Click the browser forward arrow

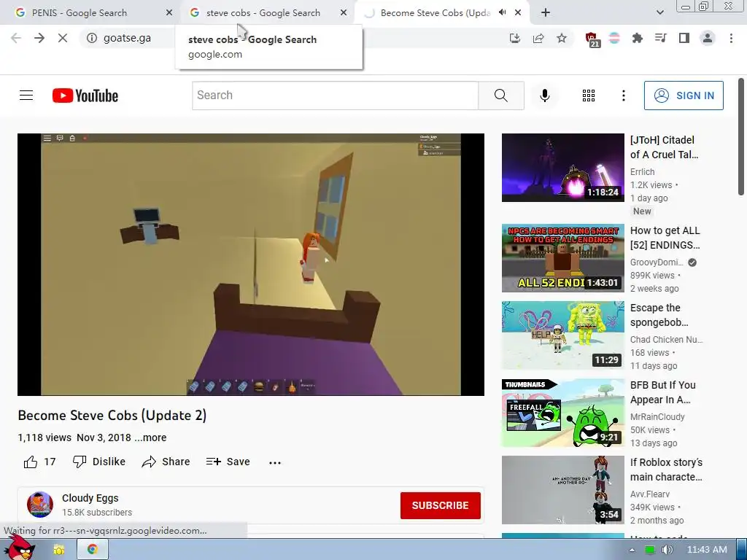click(x=39, y=38)
